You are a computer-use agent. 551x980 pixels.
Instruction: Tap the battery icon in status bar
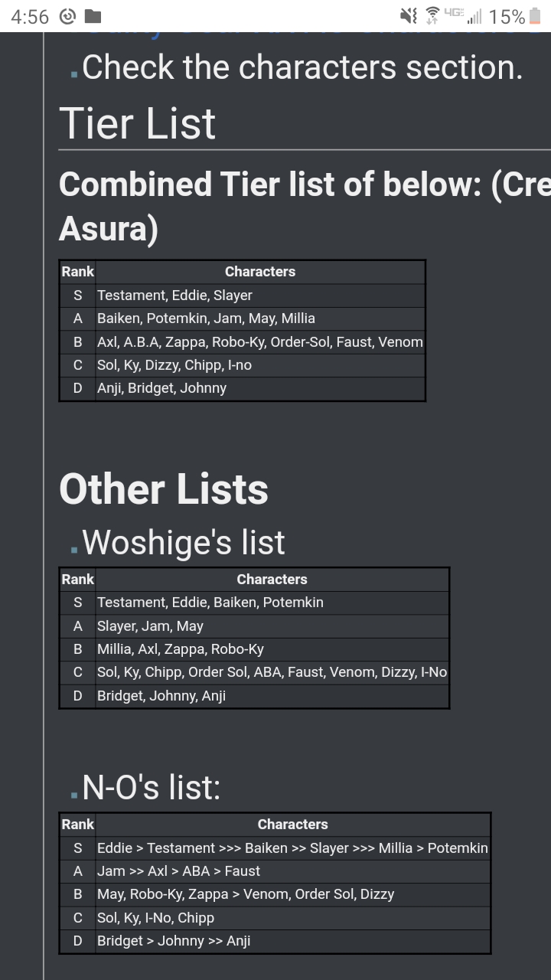tap(535, 16)
